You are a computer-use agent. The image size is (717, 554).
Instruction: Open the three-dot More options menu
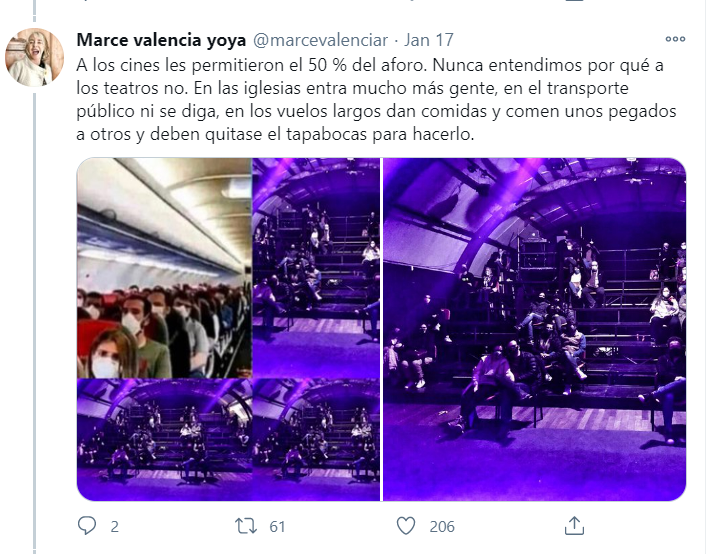point(675,39)
